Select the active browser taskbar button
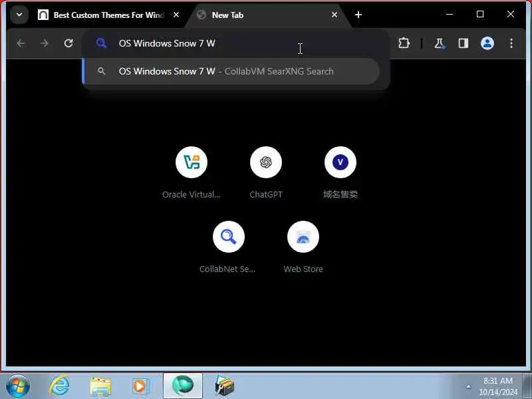Viewport: 532px width, 399px height. coord(183,386)
